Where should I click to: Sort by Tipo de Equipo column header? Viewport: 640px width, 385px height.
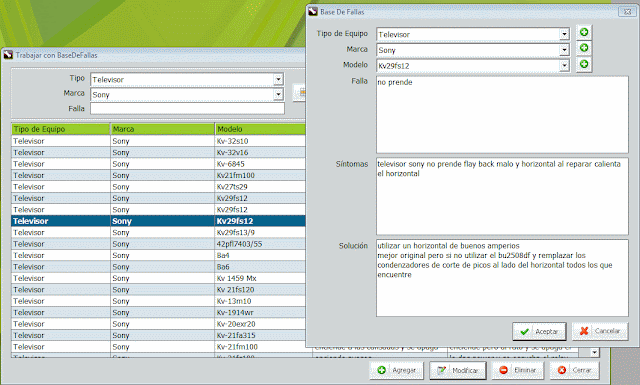tap(60, 129)
